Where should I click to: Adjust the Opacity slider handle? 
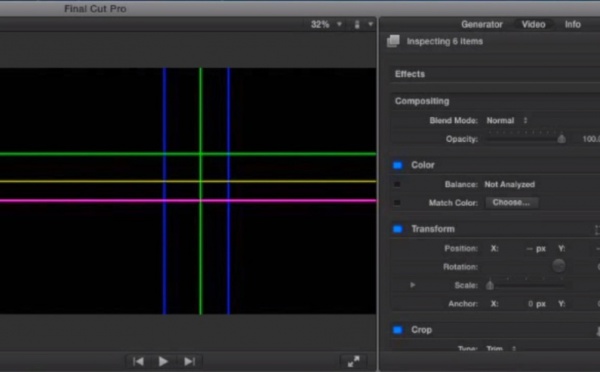coord(561,139)
